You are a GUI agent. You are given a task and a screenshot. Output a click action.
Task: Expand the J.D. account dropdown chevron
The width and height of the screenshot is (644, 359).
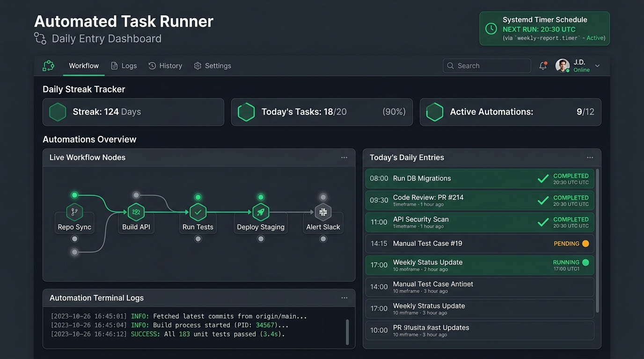click(x=598, y=66)
